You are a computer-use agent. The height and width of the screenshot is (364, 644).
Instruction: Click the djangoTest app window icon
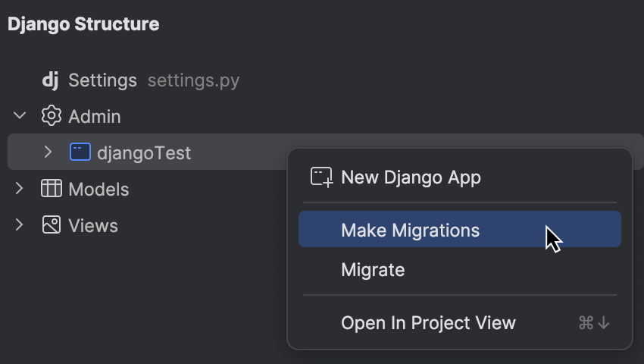coord(80,152)
